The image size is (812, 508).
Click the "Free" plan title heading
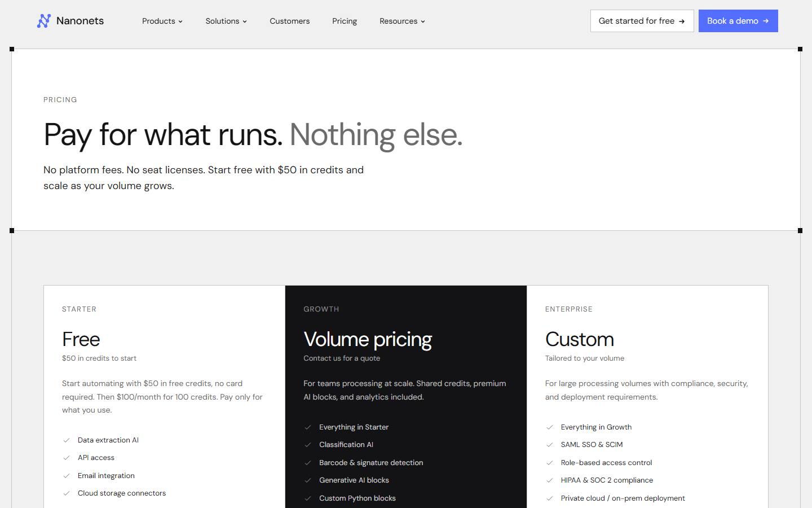tap(81, 339)
